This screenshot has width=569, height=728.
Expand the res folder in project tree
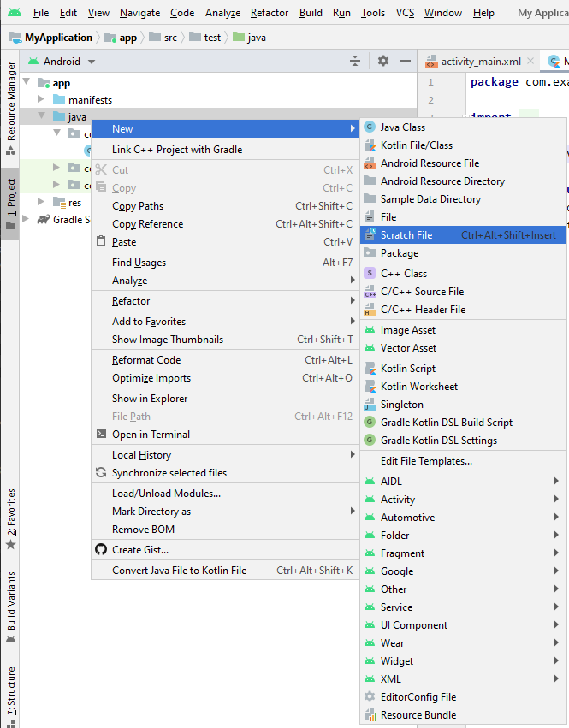pos(42,202)
